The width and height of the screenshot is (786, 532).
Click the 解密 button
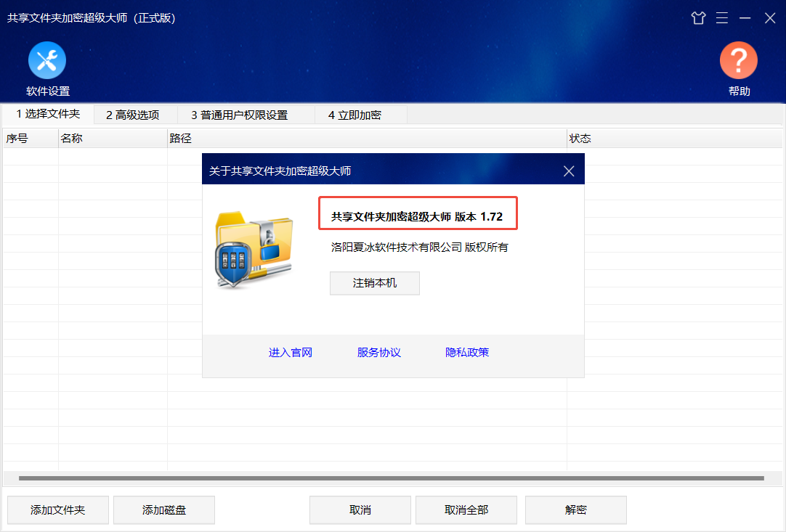575,510
